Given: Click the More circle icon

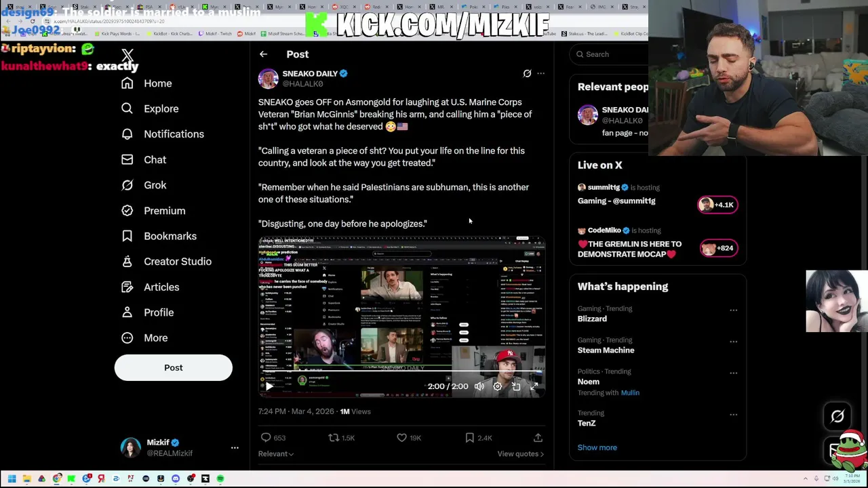Looking at the screenshot, I should (127, 338).
